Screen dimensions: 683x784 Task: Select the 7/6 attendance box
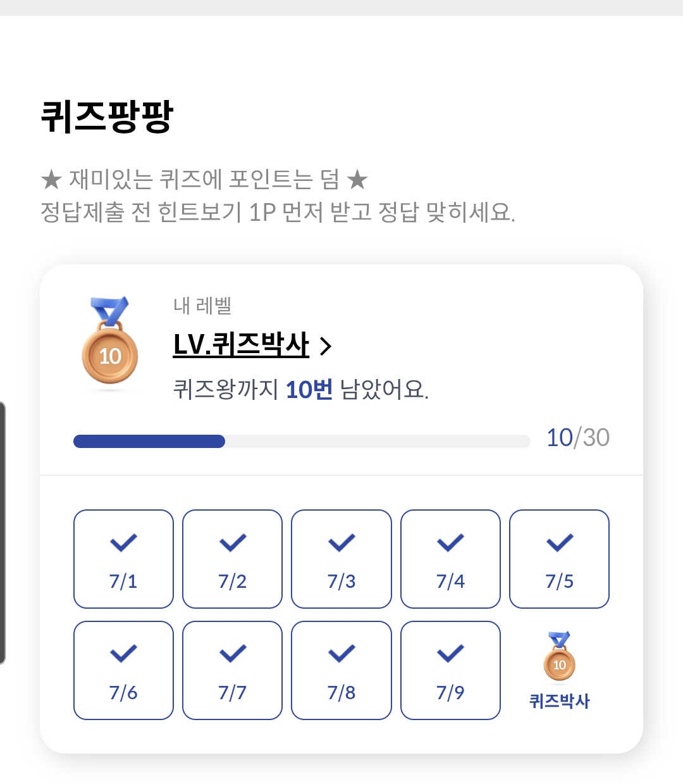point(123,670)
